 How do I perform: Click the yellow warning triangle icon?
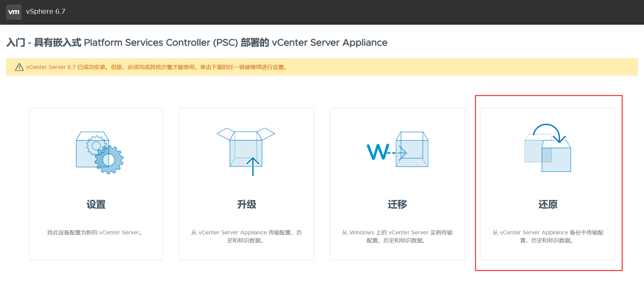[x=19, y=67]
